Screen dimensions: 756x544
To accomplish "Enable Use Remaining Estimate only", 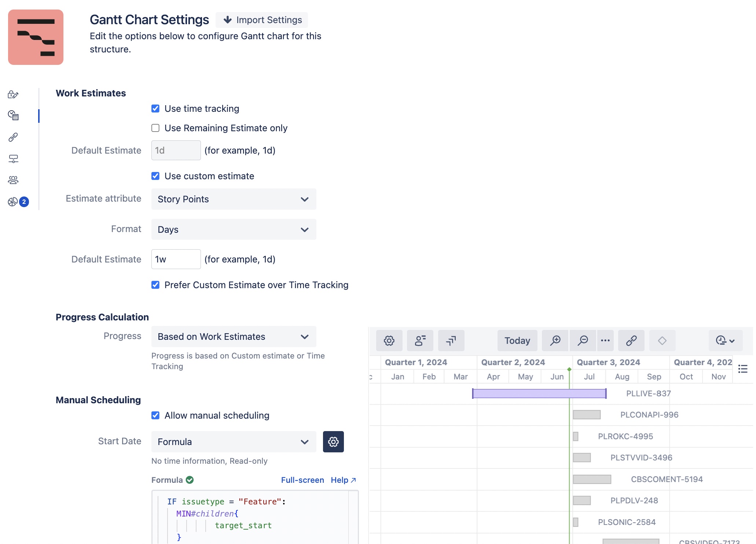I will click(155, 128).
